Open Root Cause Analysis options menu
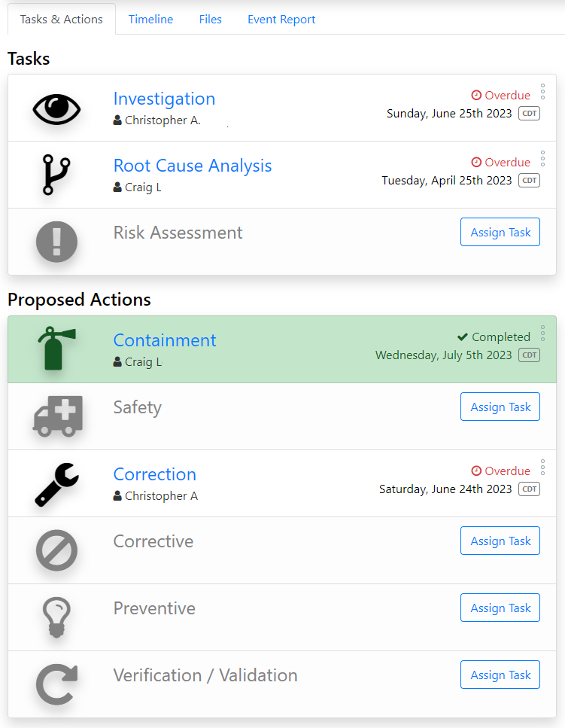565x728 pixels. pos(542,159)
